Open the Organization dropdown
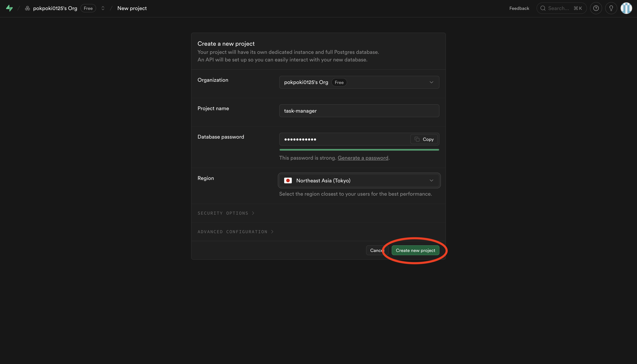 coord(359,82)
